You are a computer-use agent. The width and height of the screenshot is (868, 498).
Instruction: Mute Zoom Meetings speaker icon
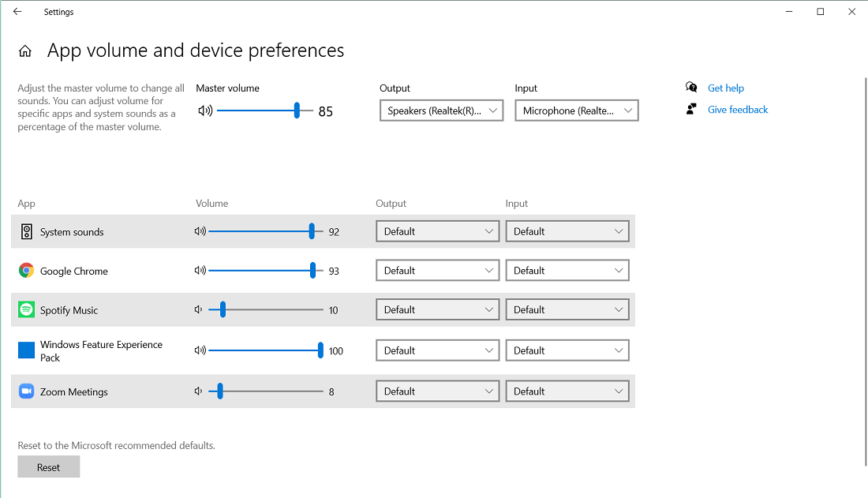point(199,391)
